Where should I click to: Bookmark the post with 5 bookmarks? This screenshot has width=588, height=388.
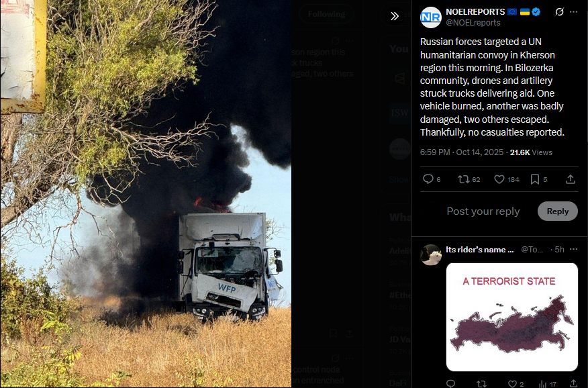(x=538, y=179)
